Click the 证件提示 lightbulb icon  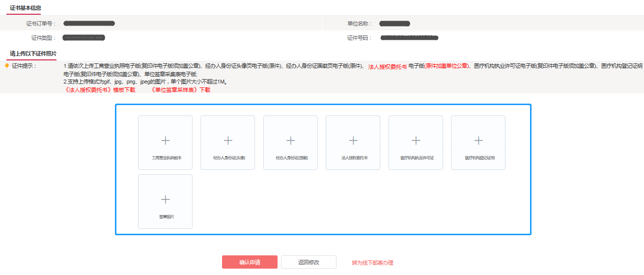pyautogui.click(x=7, y=66)
